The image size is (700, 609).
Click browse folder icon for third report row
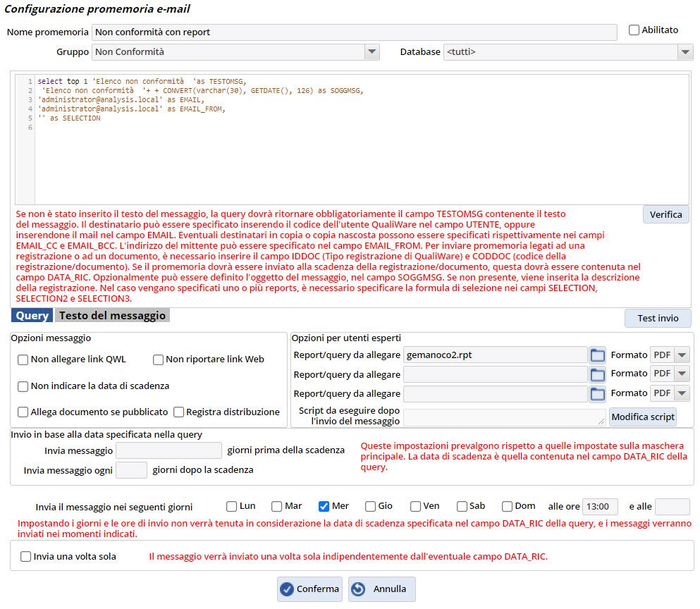597,394
